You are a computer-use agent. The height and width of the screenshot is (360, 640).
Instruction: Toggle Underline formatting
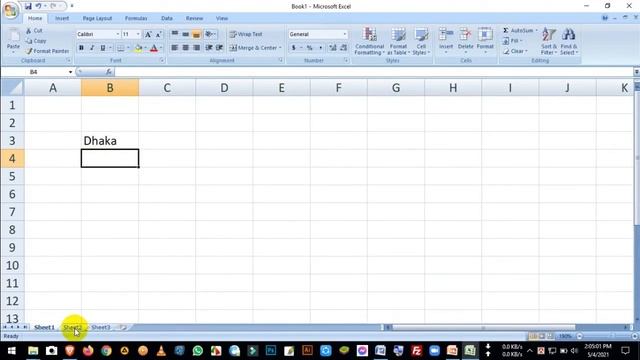pos(103,48)
